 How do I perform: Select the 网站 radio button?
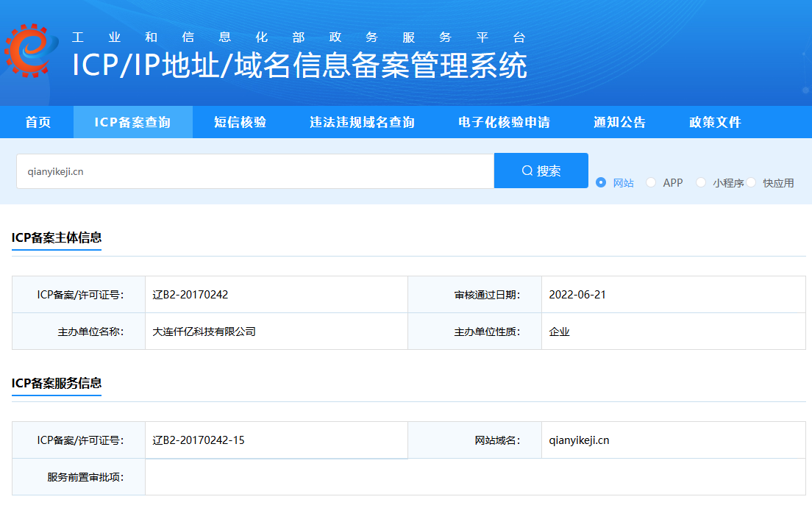tap(601, 182)
